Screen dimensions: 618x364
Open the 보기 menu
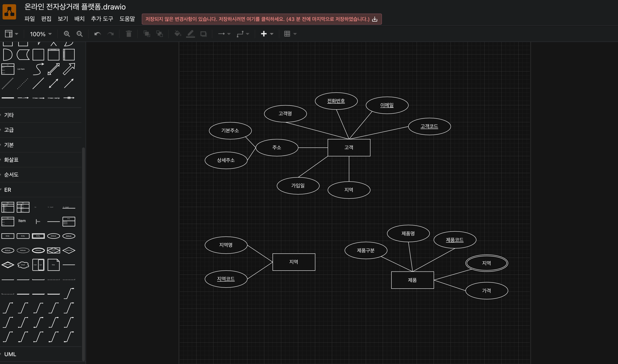63,19
